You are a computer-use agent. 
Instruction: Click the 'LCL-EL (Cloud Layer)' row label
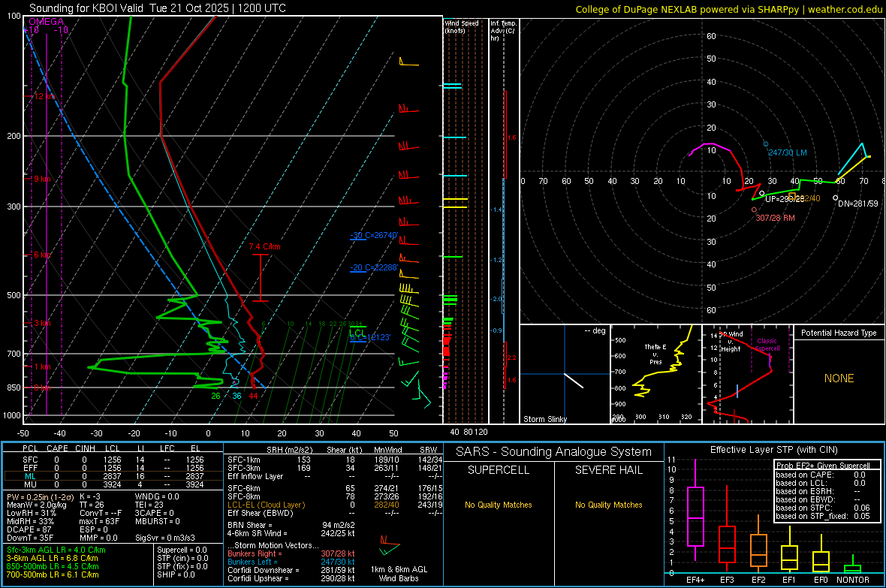point(266,505)
